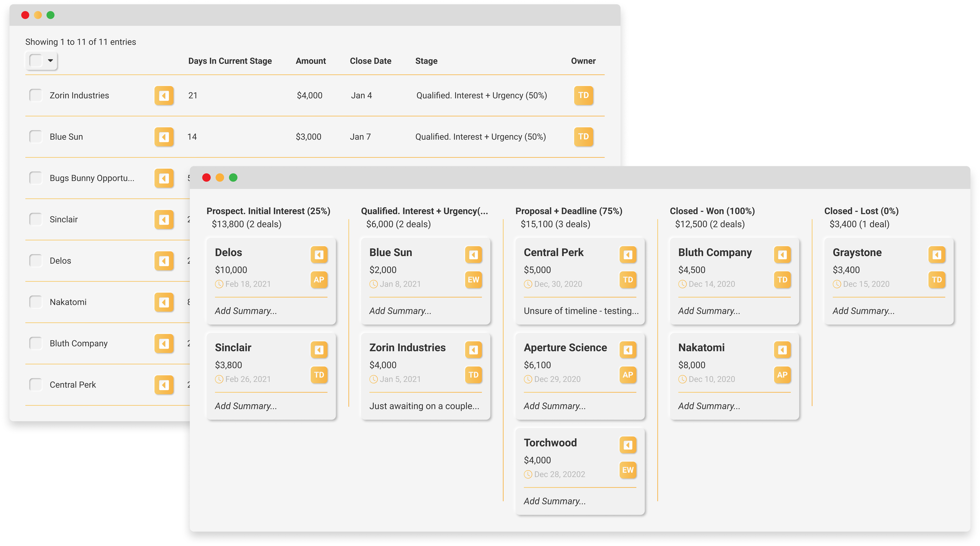The width and height of the screenshot is (980, 546).
Task: Click Add Summary on the Delos card
Action: 245,311
